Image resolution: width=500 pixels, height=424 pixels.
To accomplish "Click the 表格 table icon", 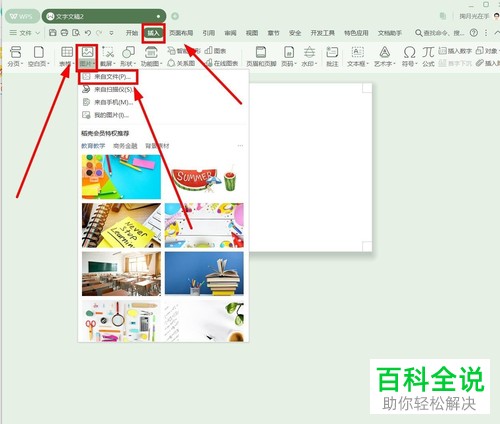I will coord(67,52).
